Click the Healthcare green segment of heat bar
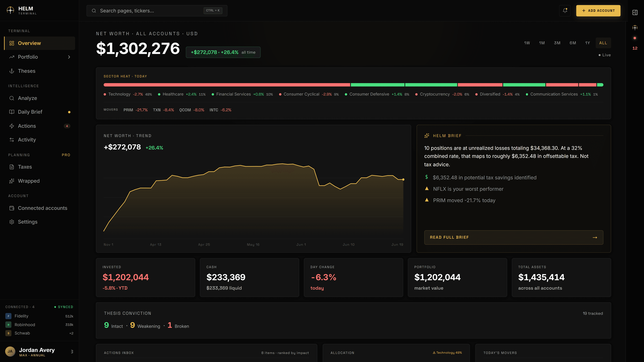This screenshot has width=644, height=362. (377, 85)
